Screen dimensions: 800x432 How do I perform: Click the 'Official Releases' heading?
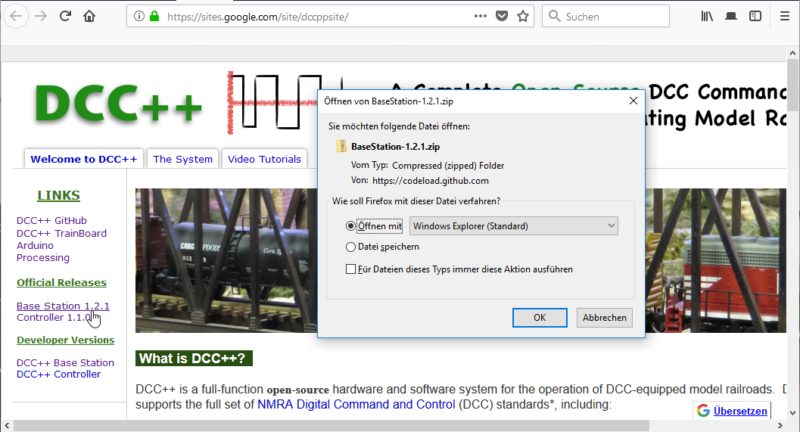(61, 283)
